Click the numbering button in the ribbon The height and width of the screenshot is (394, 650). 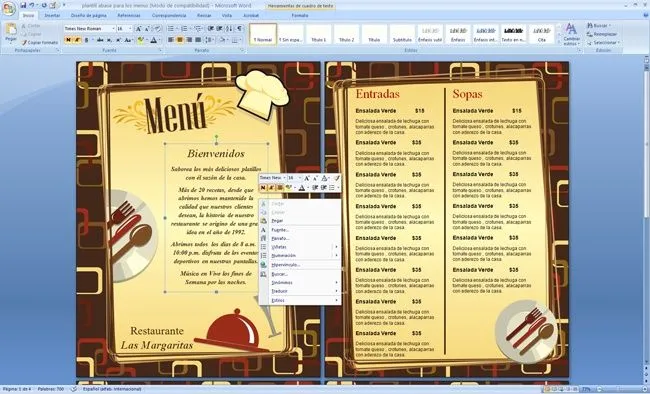pos(185,29)
